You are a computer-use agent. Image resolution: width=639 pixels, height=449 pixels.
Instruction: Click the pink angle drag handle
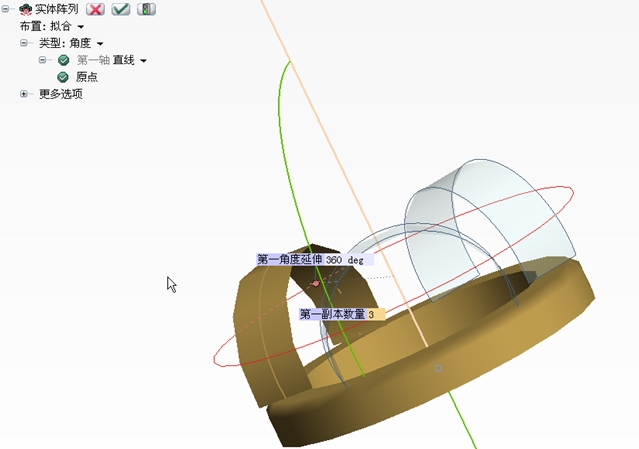point(315,283)
